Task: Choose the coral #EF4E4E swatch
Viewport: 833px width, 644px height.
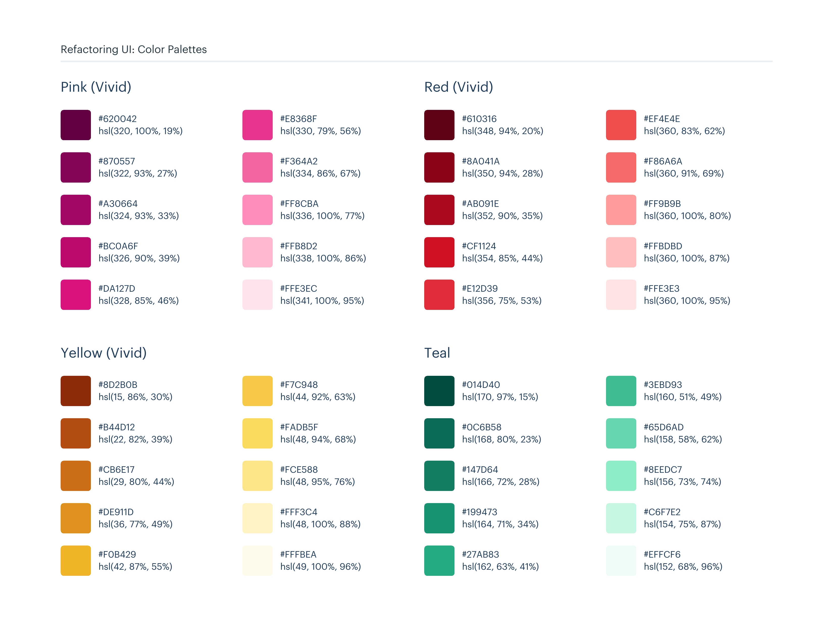Action: [621, 125]
